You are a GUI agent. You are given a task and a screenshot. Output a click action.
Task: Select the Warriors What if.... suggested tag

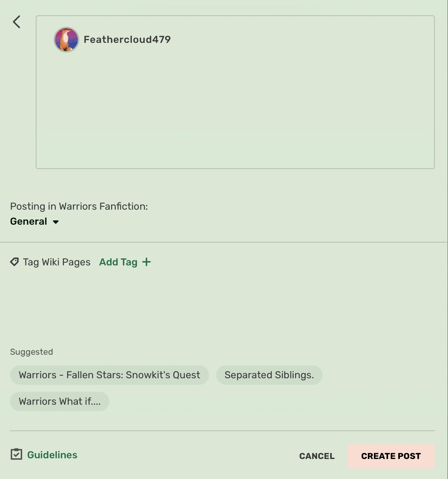[60, 401]
